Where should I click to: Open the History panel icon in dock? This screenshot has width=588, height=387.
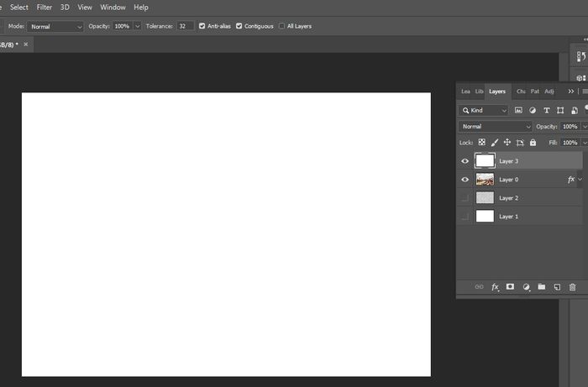(581, 56)
